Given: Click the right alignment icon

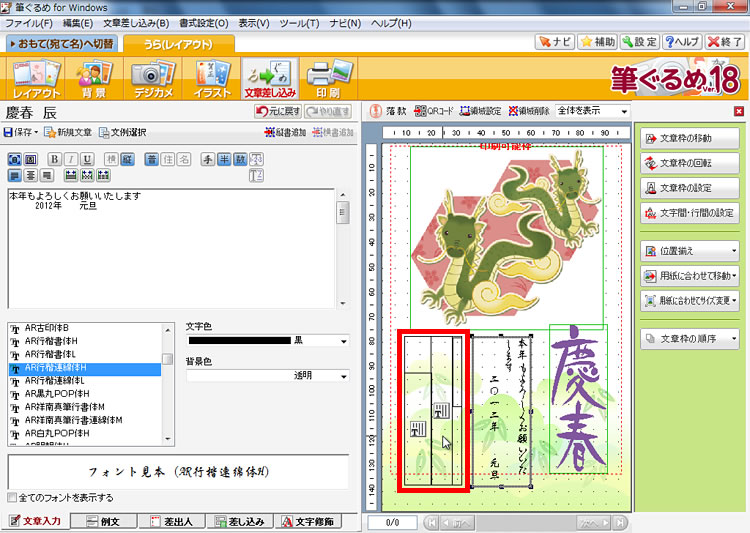Looking at the screenshot, I should [47, 176].
